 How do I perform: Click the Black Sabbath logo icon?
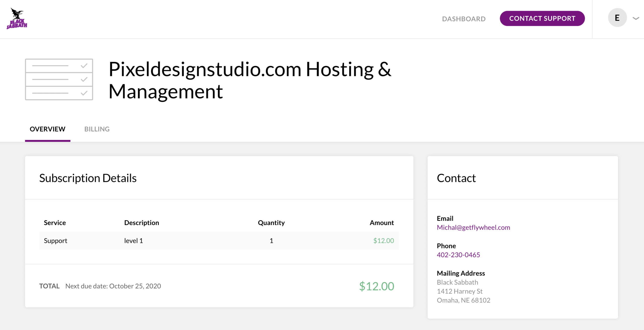tap(17, 18)
